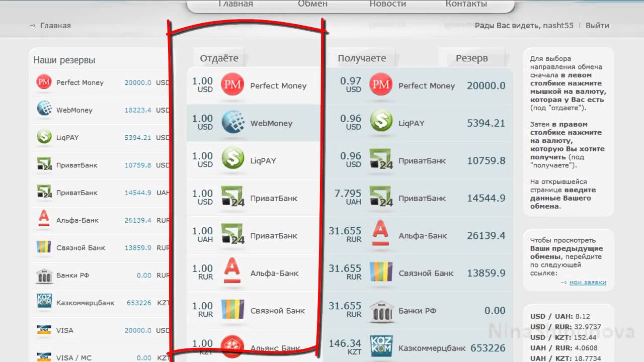Click Связной Банк icon in Наши резервы
Screen dimensions: 644x362
tap(44, 247)
